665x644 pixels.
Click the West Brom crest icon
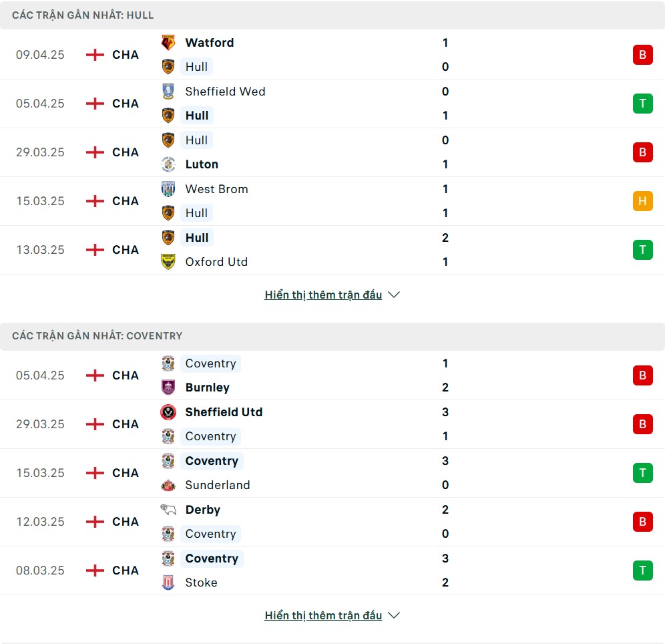pos(168,189)
